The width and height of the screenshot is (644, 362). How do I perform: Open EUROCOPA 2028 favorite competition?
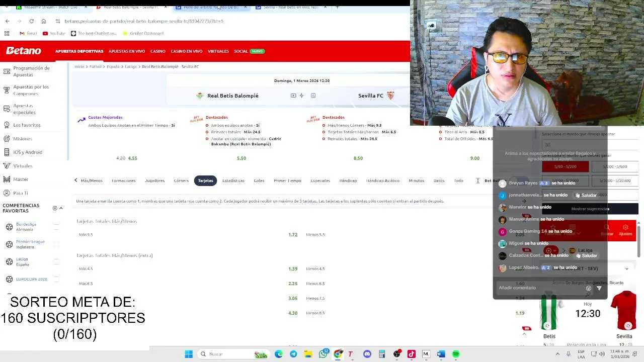(x=31, y=279)
